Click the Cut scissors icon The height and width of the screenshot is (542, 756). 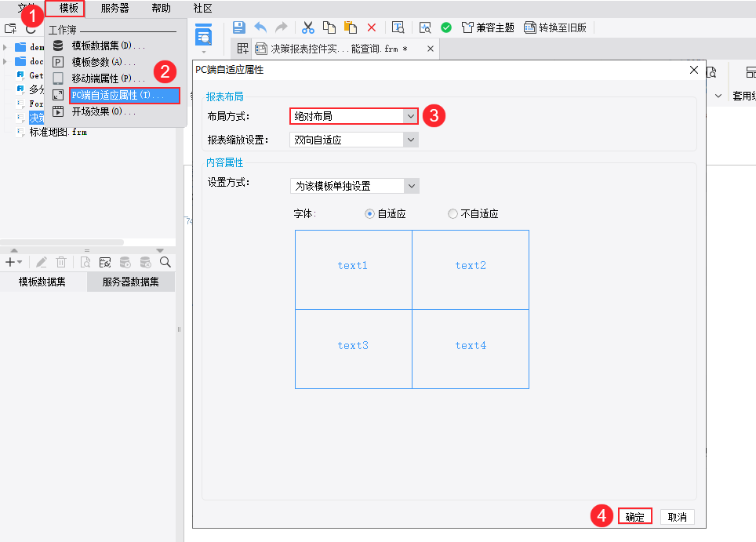click(307, 27)
